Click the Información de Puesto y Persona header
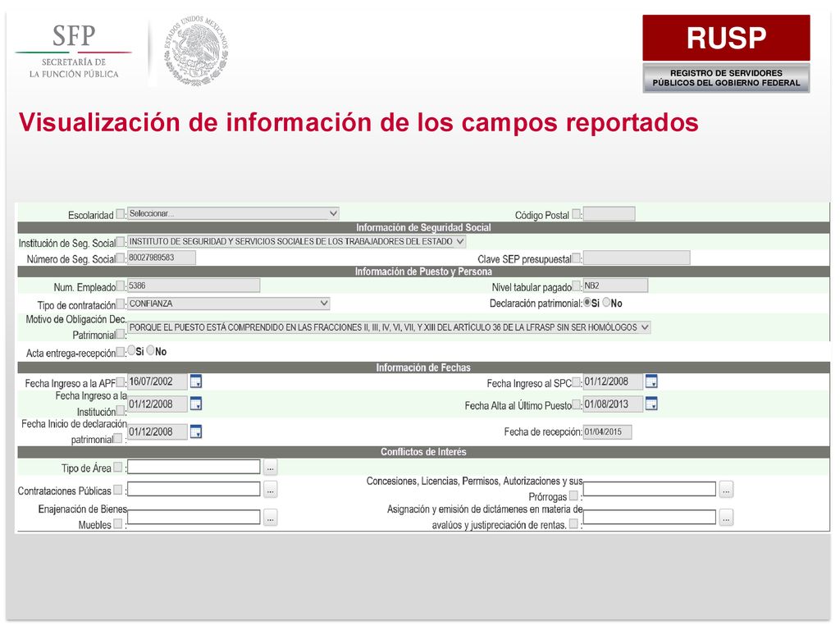 click(423, 272)
